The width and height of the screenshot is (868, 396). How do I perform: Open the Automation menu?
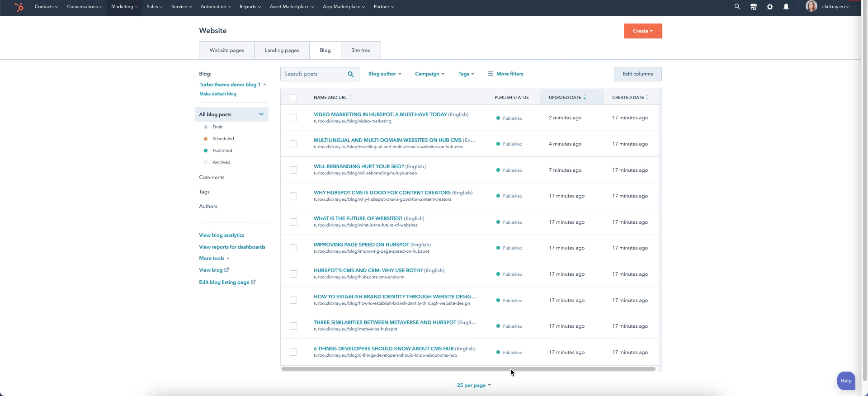(x=216, y=7)
